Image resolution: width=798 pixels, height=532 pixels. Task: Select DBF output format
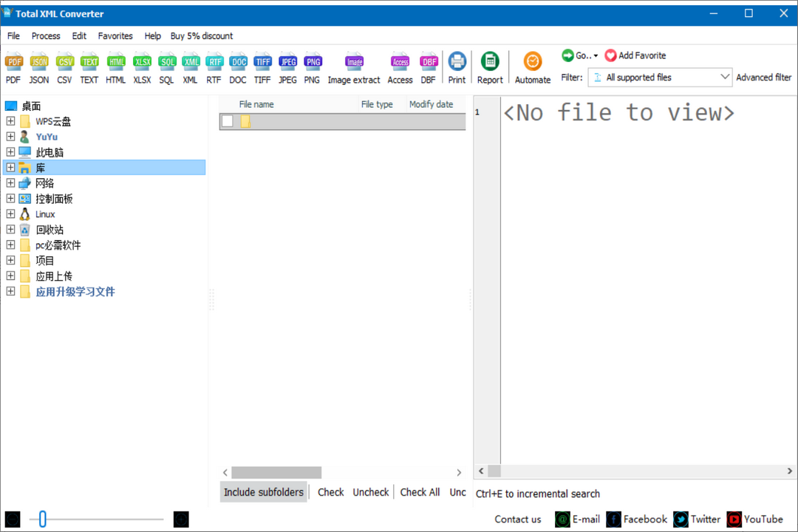(429, 66)
